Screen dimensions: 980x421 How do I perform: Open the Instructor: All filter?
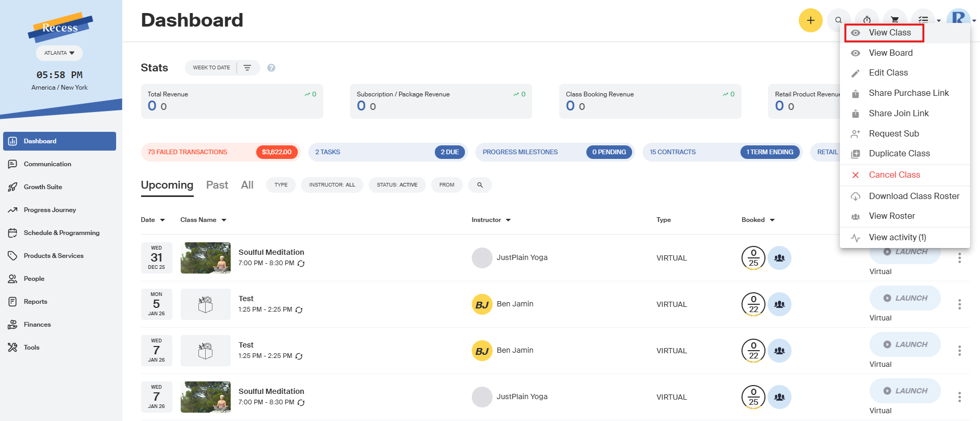[332, 185]
